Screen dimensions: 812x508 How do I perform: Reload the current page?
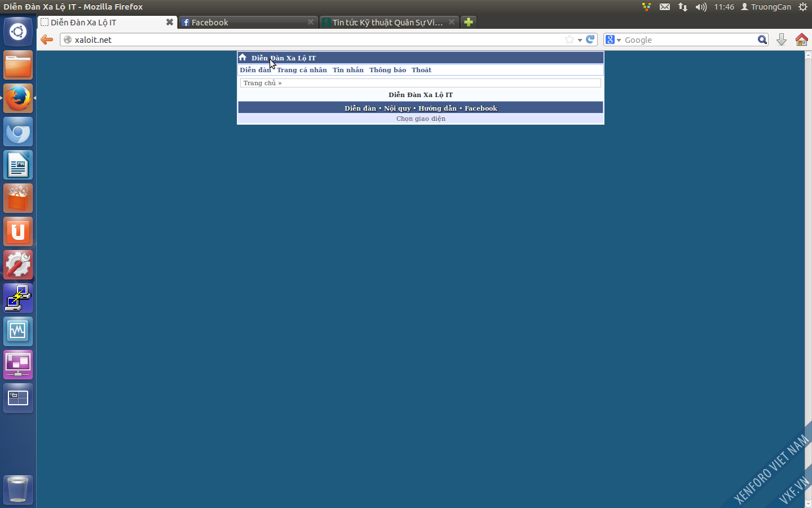pyautogui.click(x=590, y=40)
